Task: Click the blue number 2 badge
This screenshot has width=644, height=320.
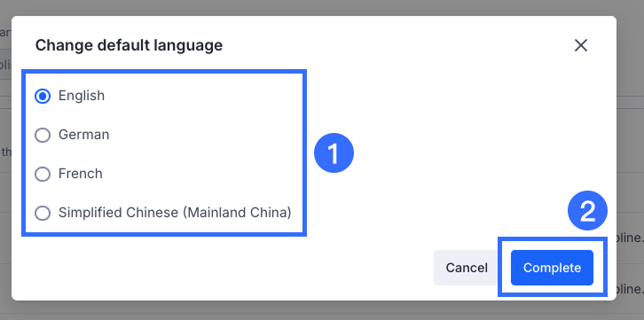Action: click(x=587, y=211)
